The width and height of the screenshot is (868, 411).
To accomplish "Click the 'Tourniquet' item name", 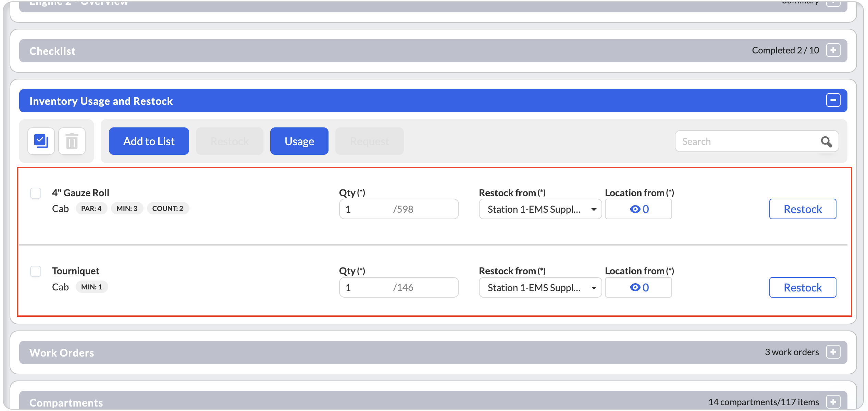I will coord(76,271).
